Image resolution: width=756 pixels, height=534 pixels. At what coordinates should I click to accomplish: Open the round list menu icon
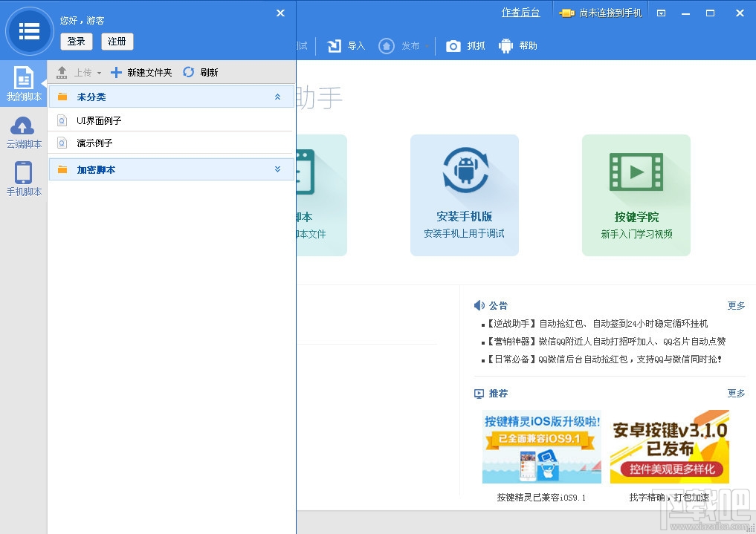tap(29, 31)
